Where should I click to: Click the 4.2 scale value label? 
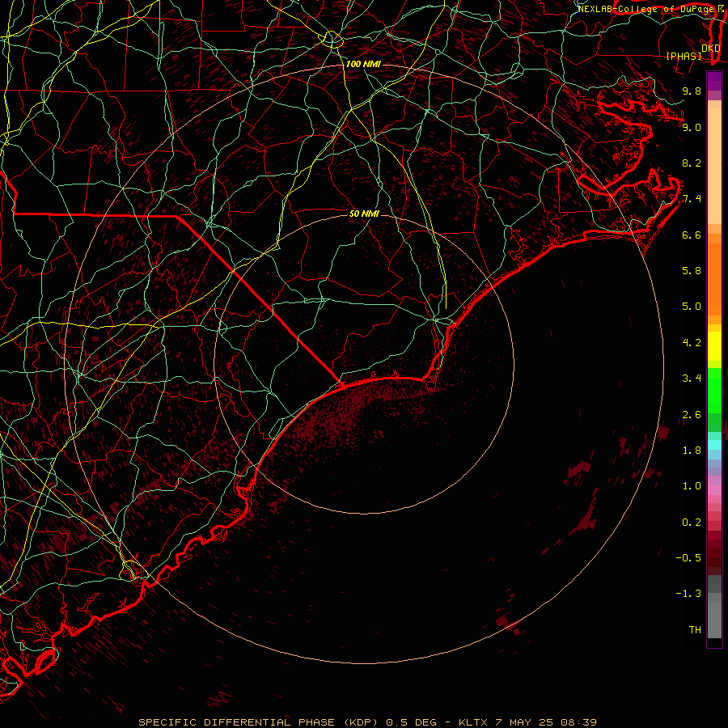[692, 343]
